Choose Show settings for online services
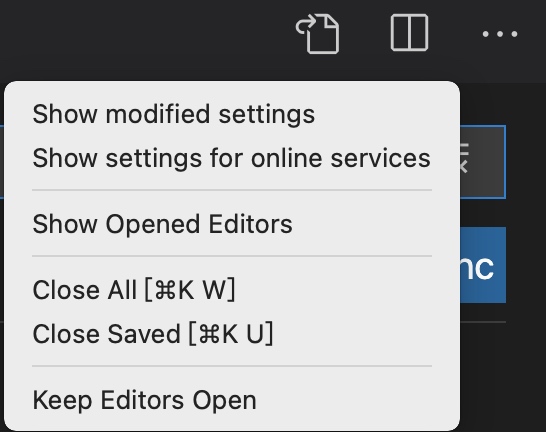 click(x=231, y=158)
